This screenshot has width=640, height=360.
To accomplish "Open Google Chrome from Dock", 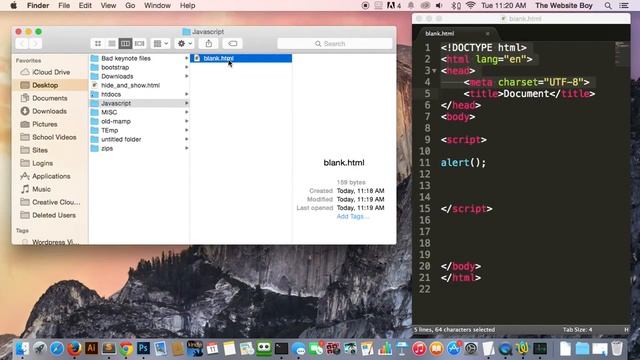I will tap(126, 349).
